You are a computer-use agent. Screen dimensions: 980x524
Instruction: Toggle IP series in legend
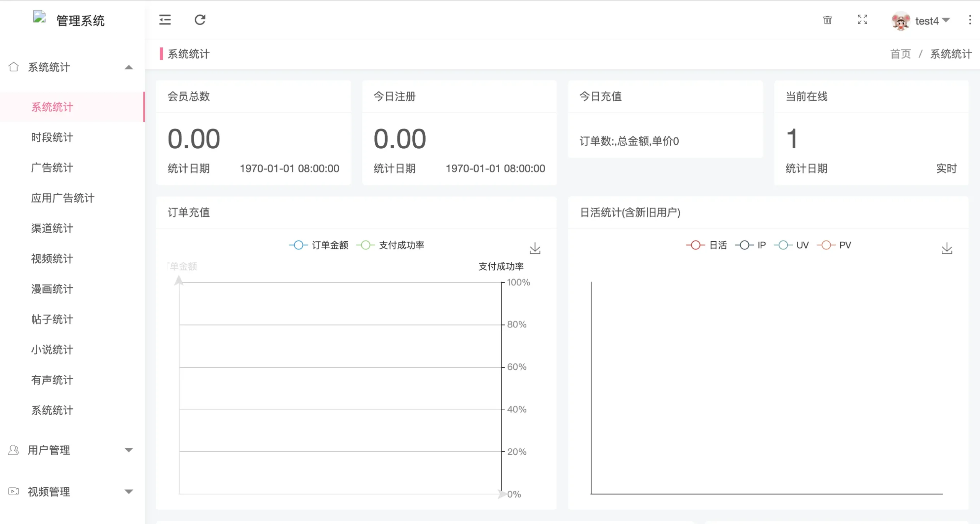click(x=750, y=245)
